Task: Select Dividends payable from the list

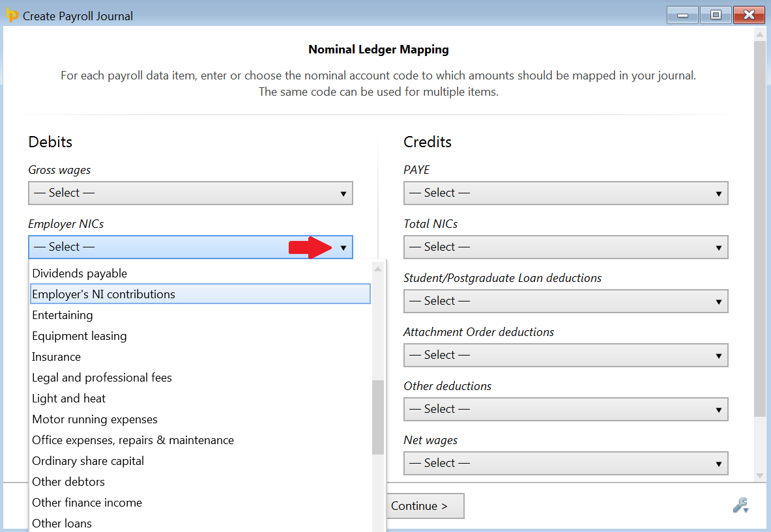Action: (200, 273)
